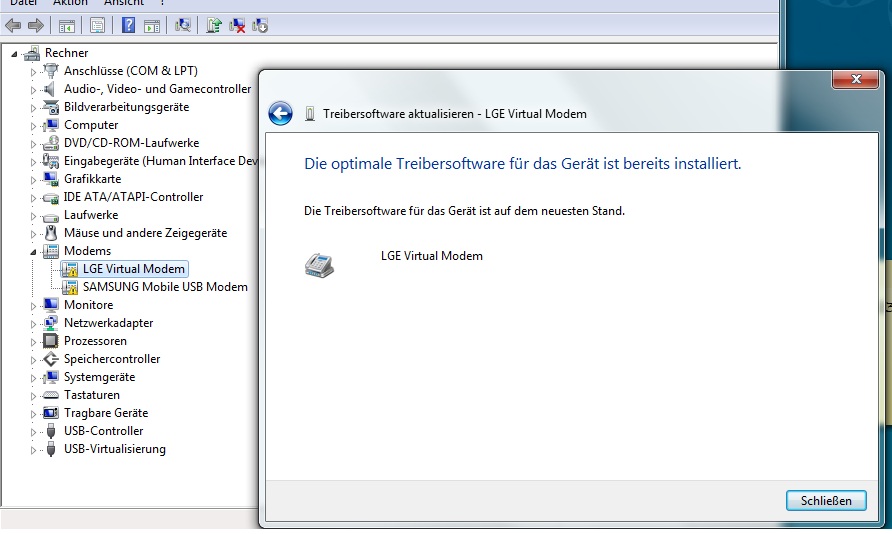
Task: Close the driver update dialog with X
Action: [x=856, y=79]
